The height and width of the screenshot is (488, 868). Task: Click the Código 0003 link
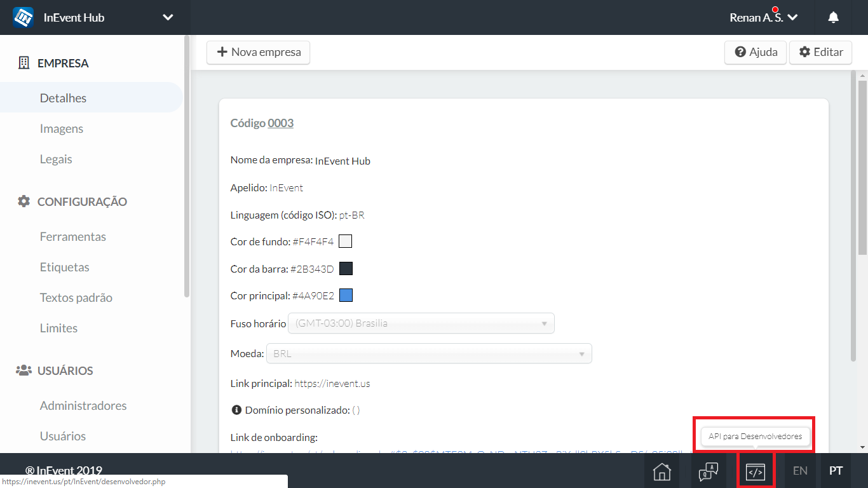281,123
